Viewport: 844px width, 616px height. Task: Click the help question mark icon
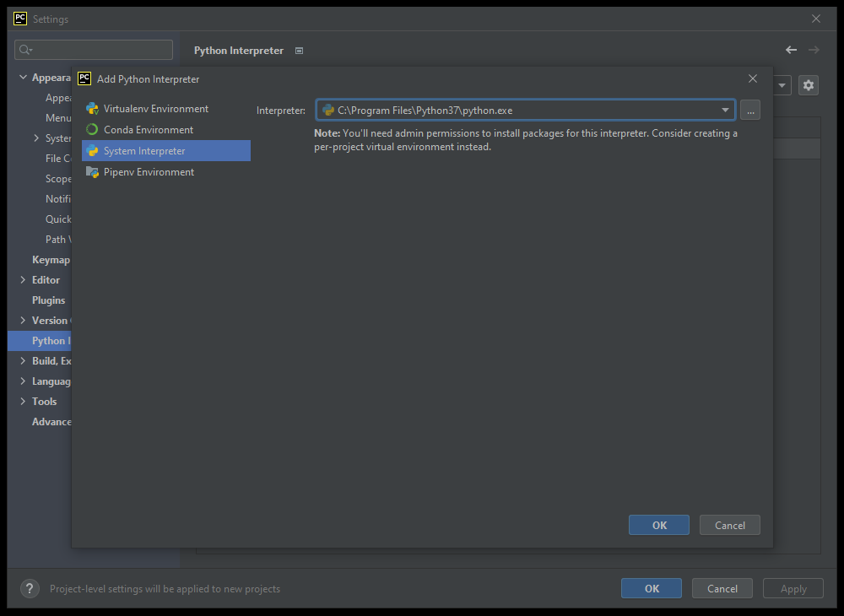tap(30, 588)
